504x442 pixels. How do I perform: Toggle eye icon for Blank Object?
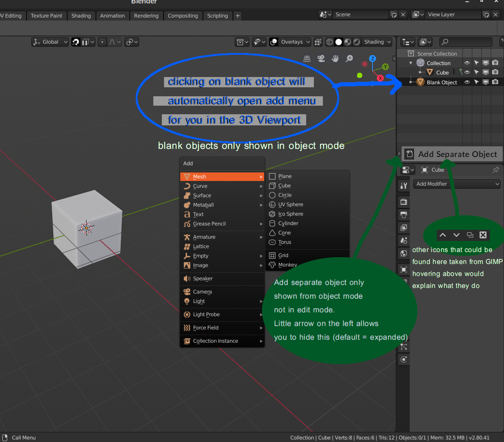467,82
